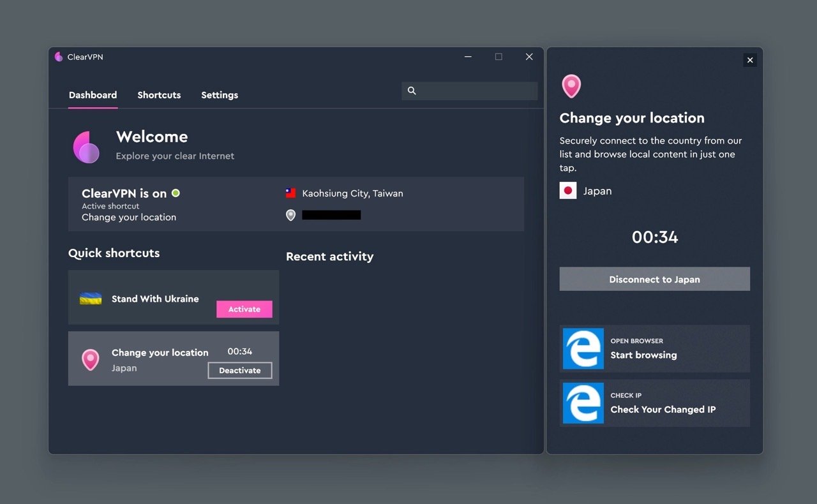The image size is (817, 504).
Task: Minimize the ClearVPN window
Action: (x=468, y=57)
